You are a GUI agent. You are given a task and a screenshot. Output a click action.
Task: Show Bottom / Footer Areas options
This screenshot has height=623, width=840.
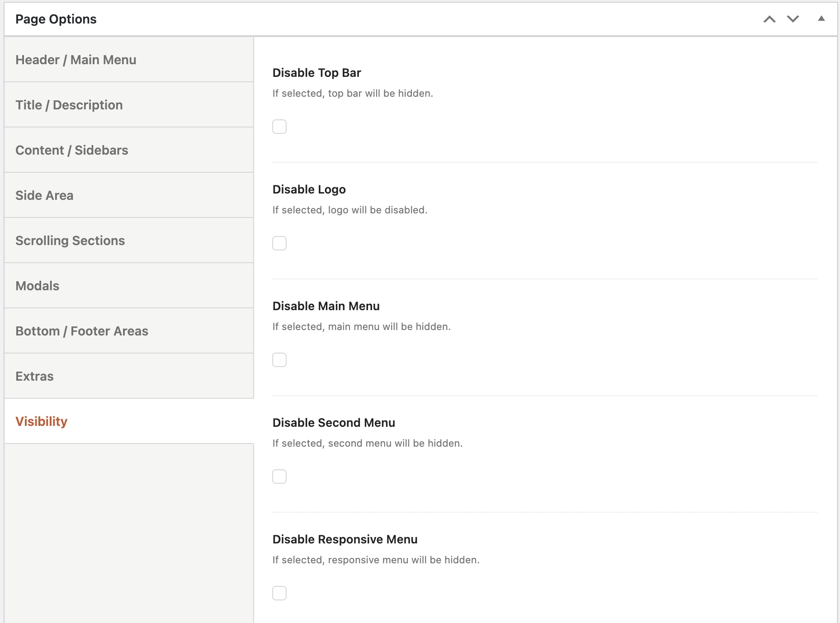pyautogui.click(x=82, y=331)
